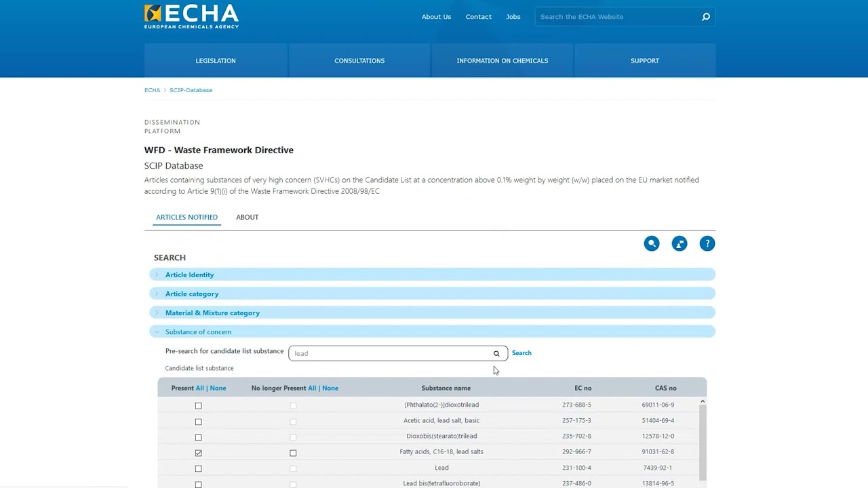Open the Legislation menu
Screen dimensions: 868x488
[216, 60]
